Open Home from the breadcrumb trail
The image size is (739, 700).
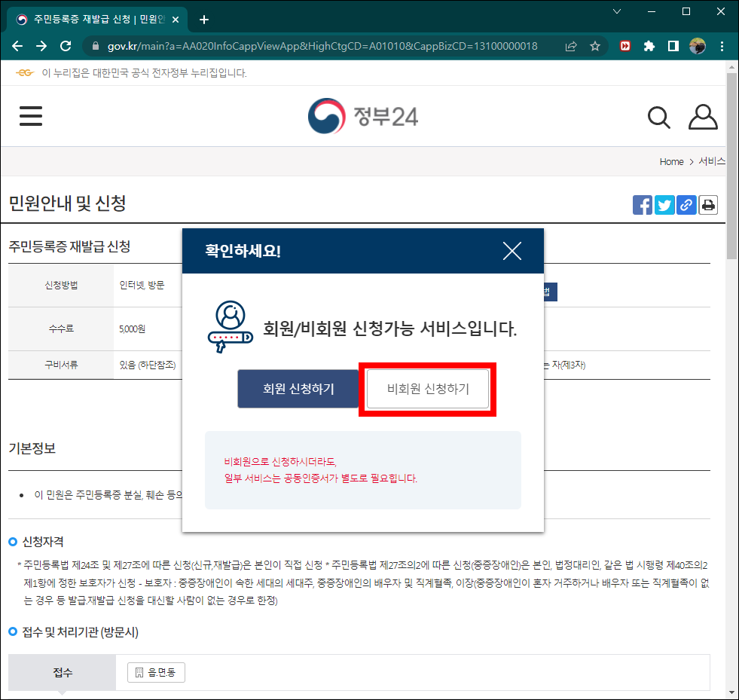click(x=671, y=161)
